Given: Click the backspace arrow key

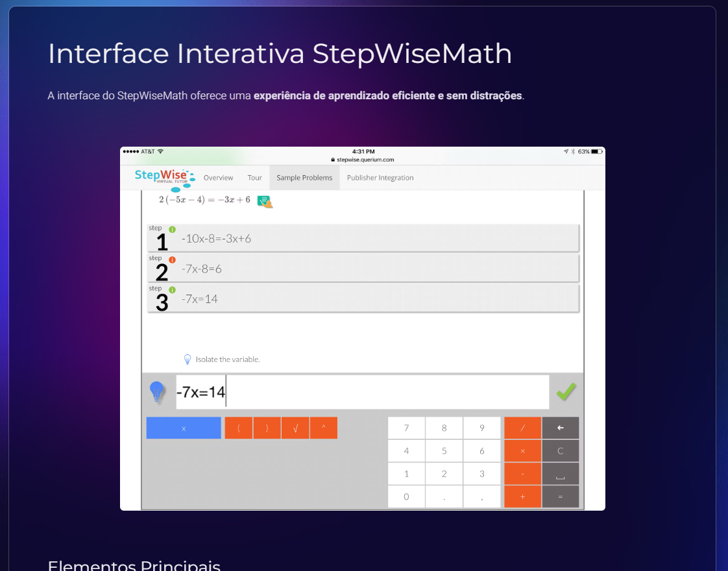Looking at the screenshot, I should coord(561,428).
